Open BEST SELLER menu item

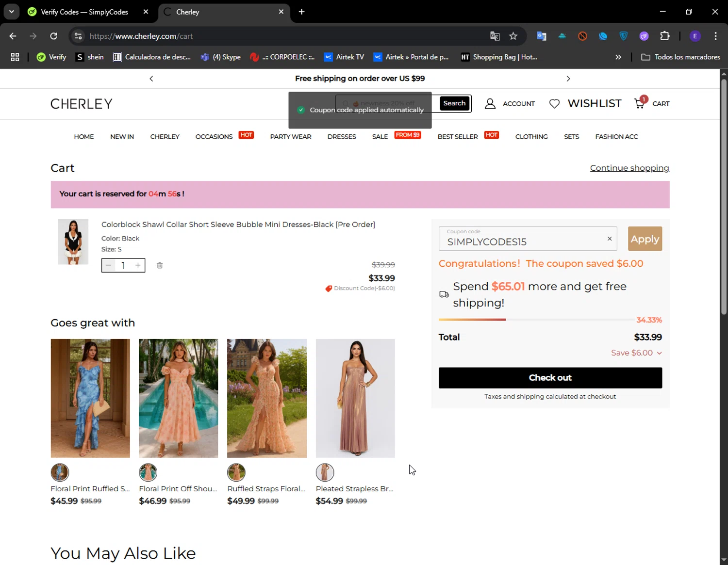[458, 137]
